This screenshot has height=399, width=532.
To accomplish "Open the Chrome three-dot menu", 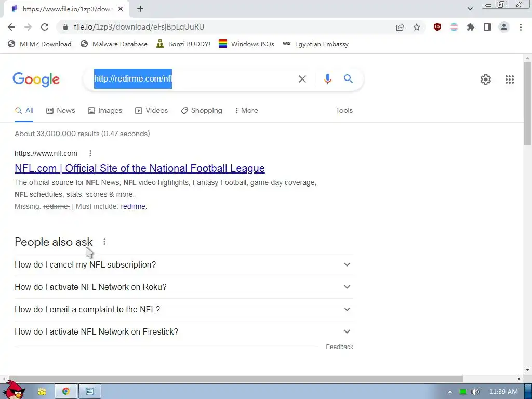I will tap(521, 27).
